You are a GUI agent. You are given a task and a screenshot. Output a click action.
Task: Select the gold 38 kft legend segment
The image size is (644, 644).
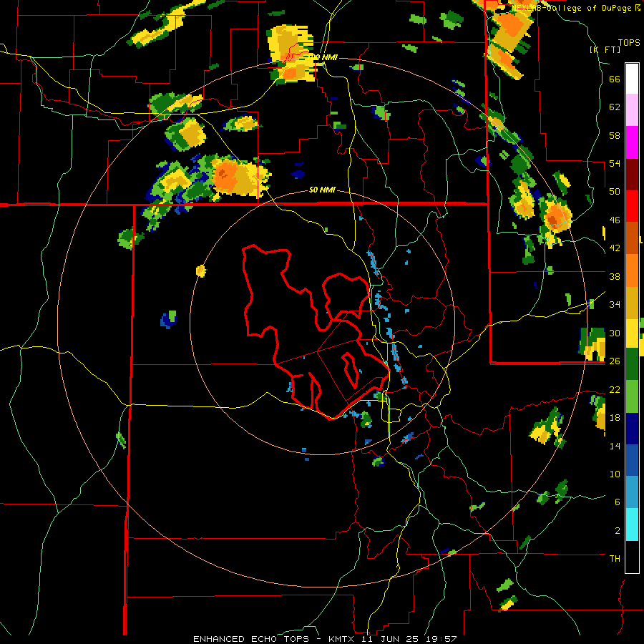(x=632, y=303)
